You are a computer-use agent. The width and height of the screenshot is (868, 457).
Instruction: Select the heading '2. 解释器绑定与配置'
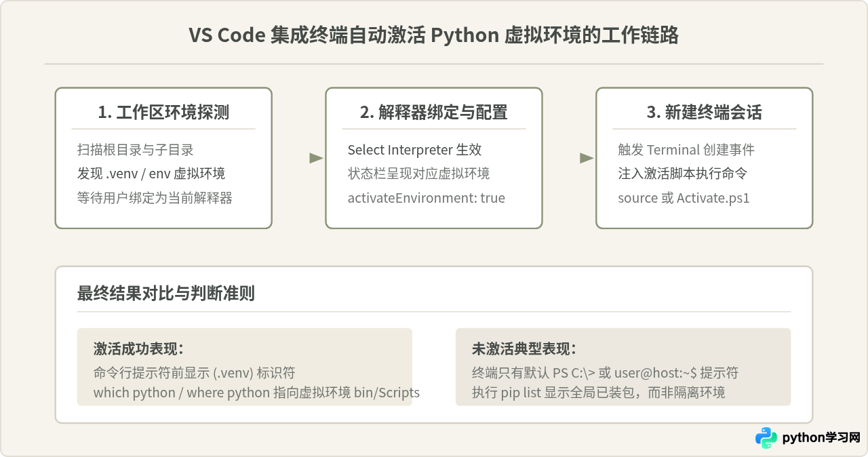click(x=434, y=113)
